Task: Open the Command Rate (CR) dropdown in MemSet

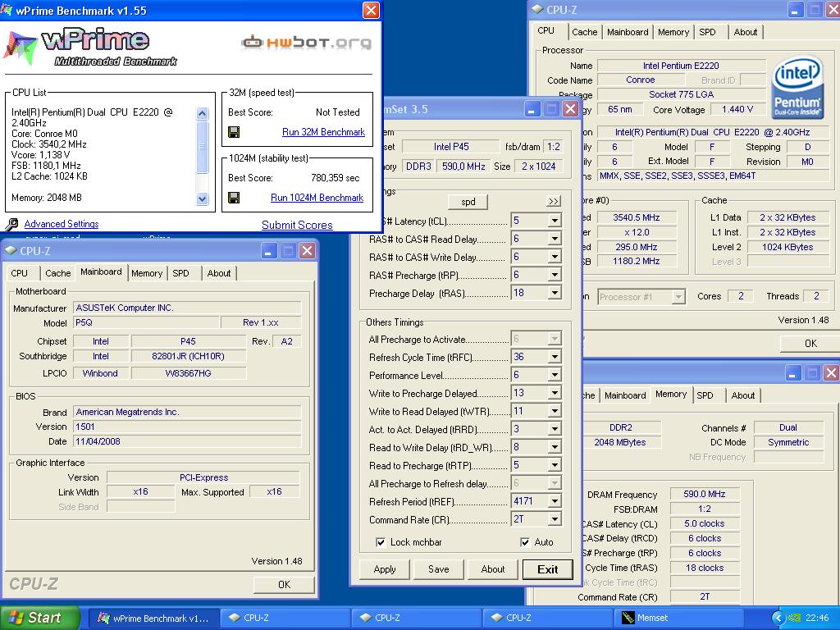Action: pos(555,519)
